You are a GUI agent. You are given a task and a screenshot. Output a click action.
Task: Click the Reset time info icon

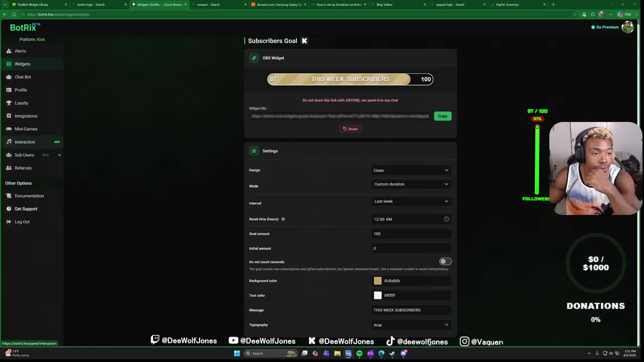(283, 219)
